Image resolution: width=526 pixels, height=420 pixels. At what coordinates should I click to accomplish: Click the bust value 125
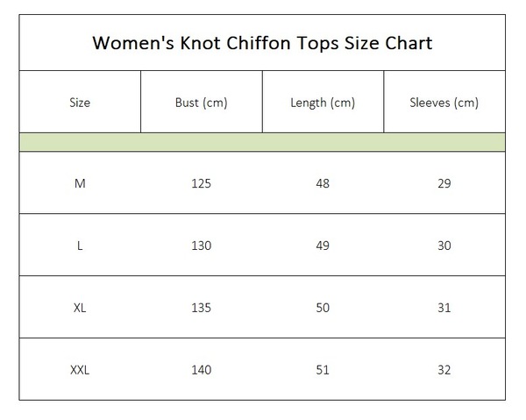click(202, 183)
